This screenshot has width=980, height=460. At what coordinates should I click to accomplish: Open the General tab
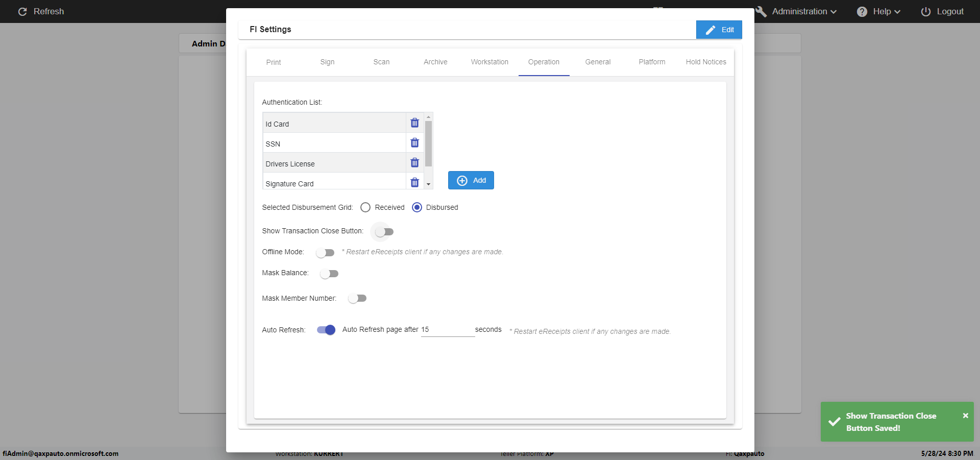598,62
